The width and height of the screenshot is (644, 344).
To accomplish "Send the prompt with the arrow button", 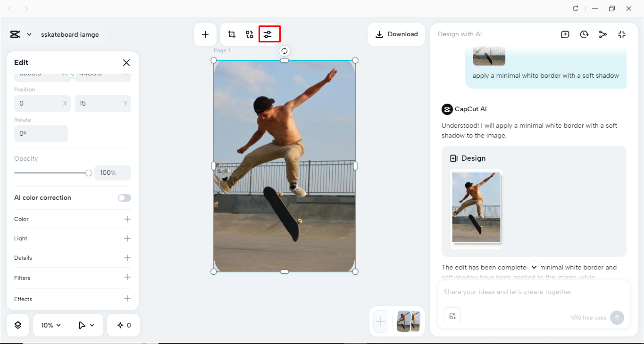I will tap(617, 318).
